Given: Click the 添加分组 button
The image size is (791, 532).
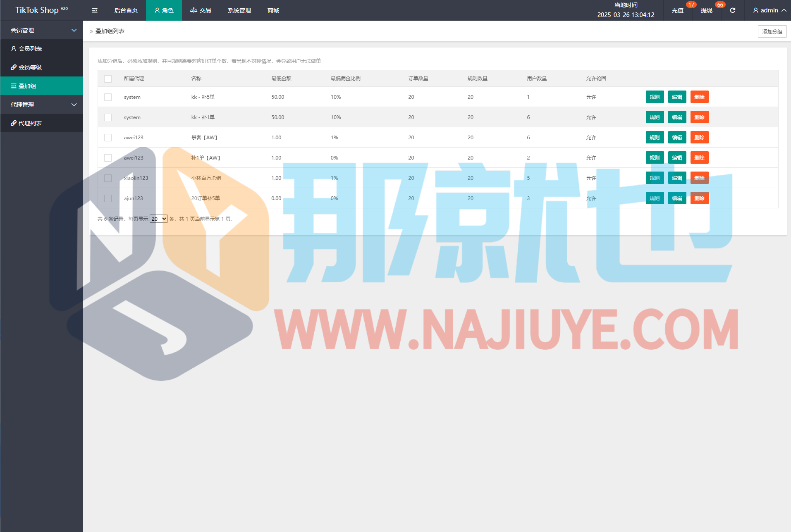Looking at the screenshot, I should 772,31.
